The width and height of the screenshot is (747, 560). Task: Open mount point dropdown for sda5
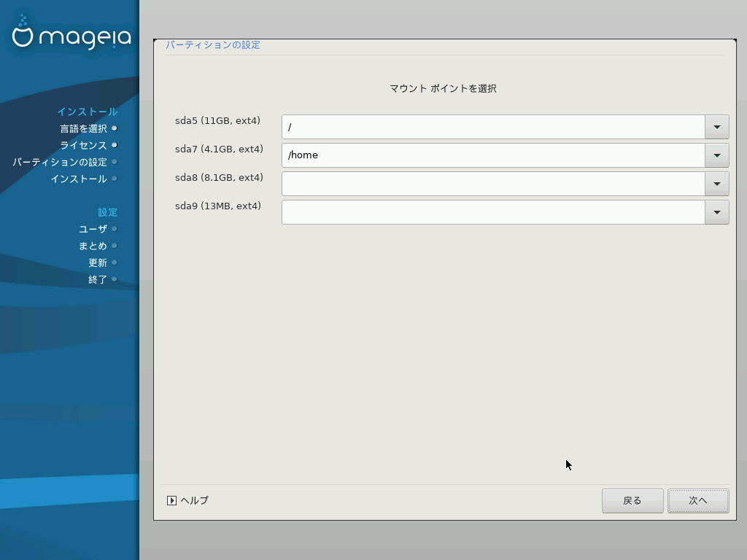[717, 127]
